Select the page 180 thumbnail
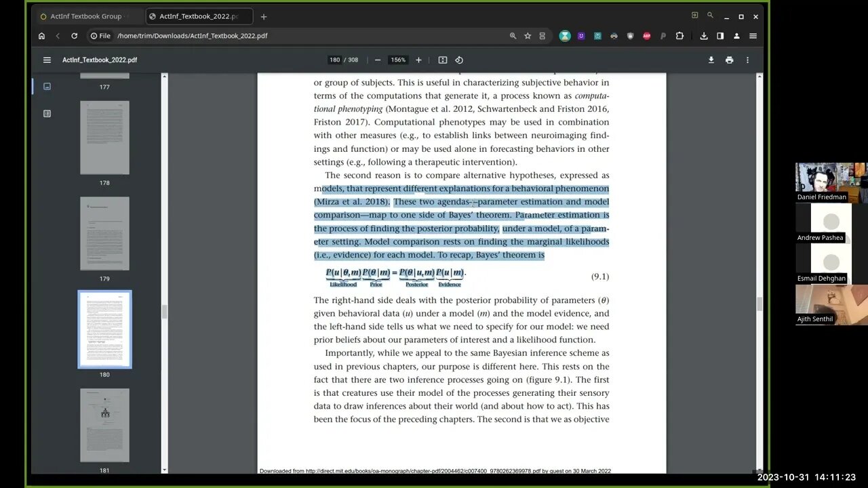The height and width of the screenshot is (488, 868). click(104, 329)
